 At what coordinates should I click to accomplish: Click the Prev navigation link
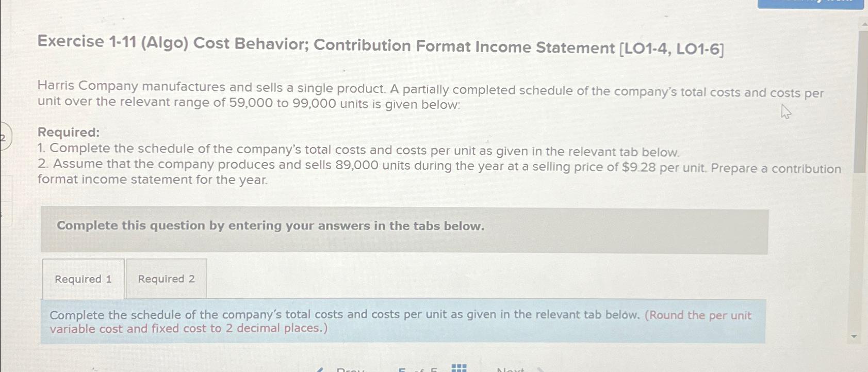tap(351, 369)
